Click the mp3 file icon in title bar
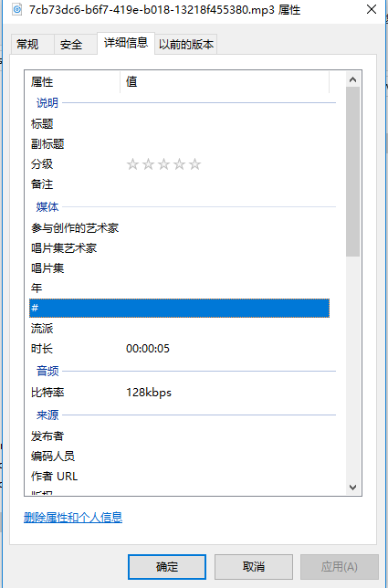This screenshot has height=588, width=388. (x=16, y=9)
